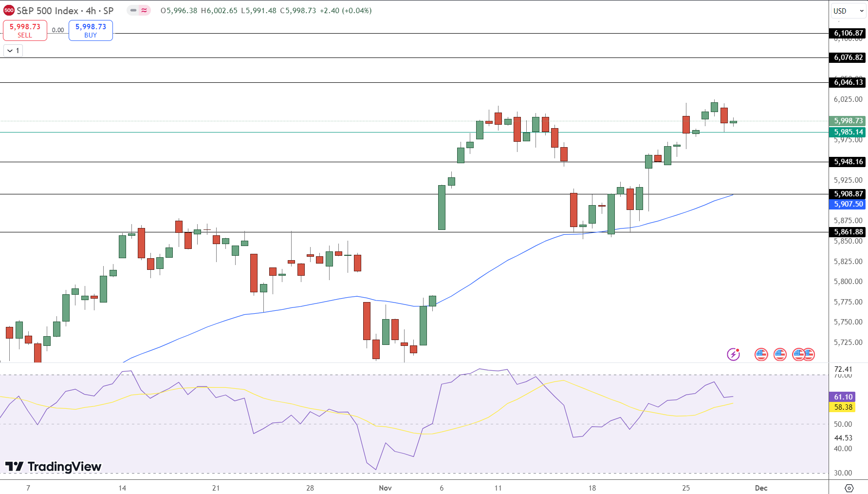The height and width of the screenshot is (494, 868).
Task: Click the 14 date label on time axis
Action: click(122, 488)
